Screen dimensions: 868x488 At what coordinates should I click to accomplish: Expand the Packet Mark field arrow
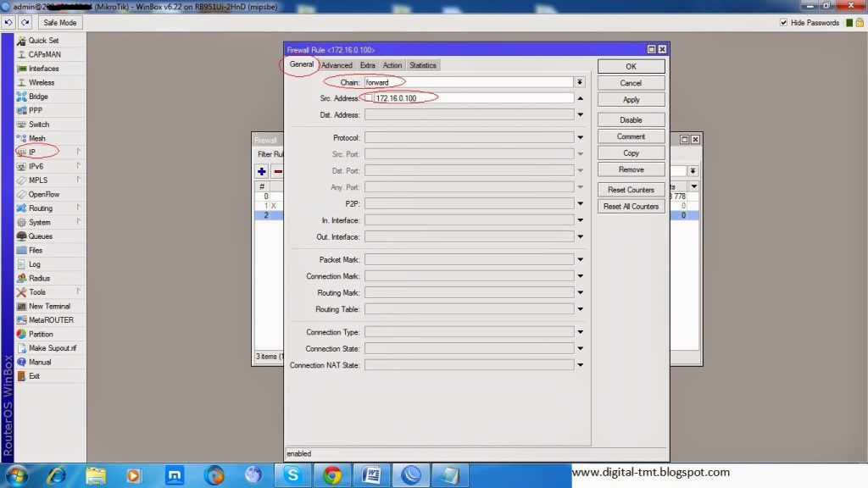point(580,259)
